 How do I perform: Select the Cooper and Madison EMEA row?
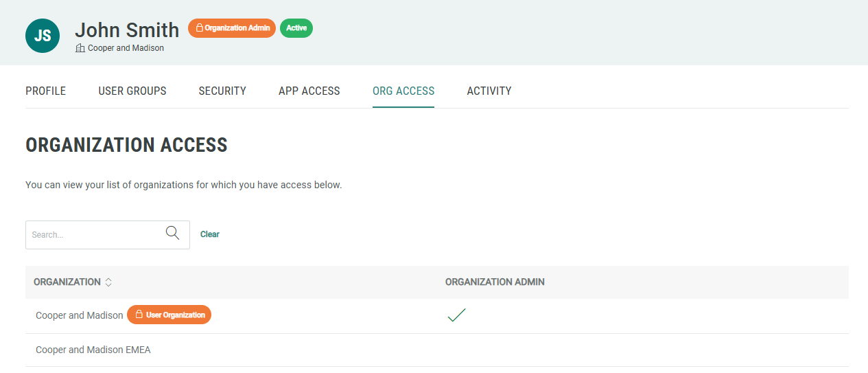point(93,350)
